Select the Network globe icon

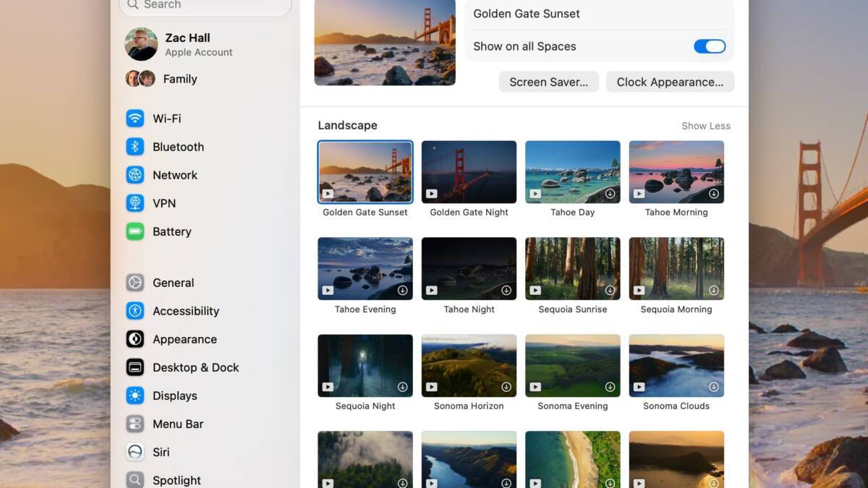pyautogui.click(x=135, y=175)
